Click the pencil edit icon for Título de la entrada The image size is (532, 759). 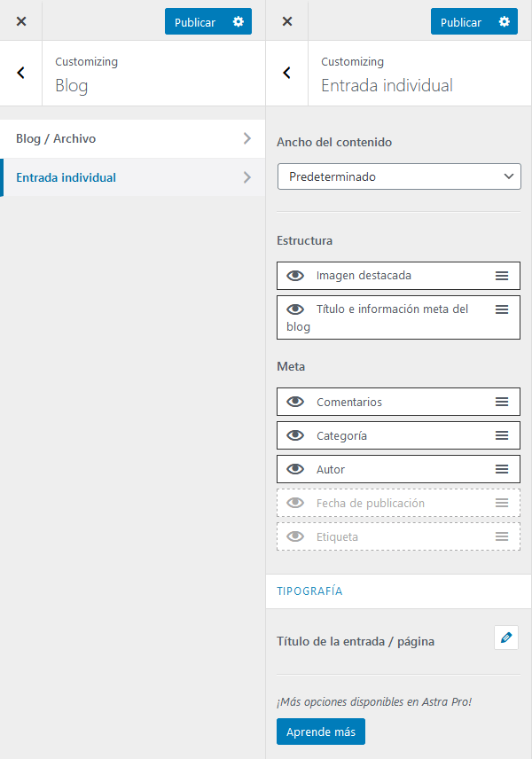(x=505, y=638)
